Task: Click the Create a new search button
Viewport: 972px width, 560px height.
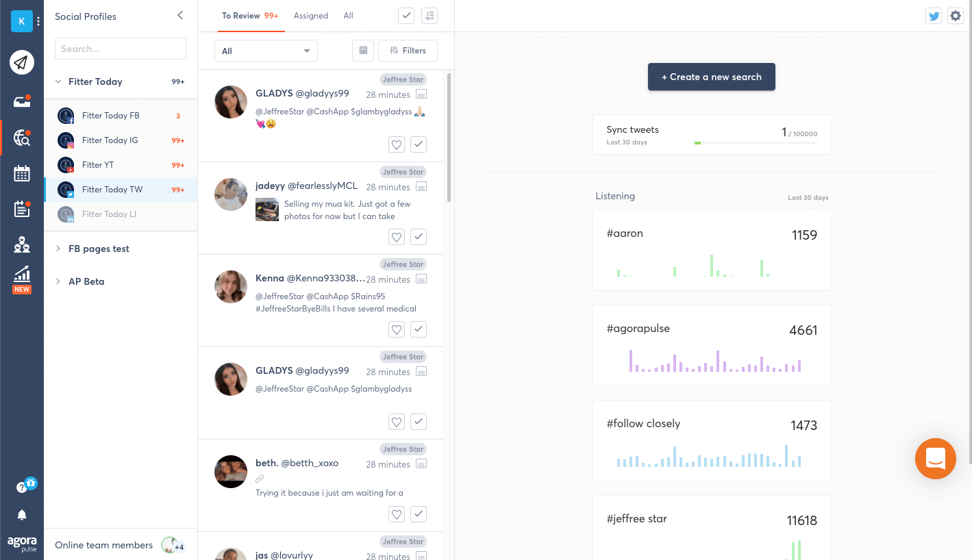Action: click(711, 77)
